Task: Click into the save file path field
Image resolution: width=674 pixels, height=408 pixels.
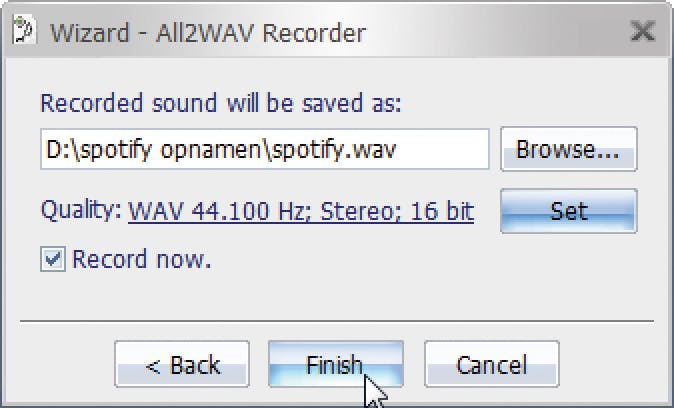Action: tap(265, 149)
